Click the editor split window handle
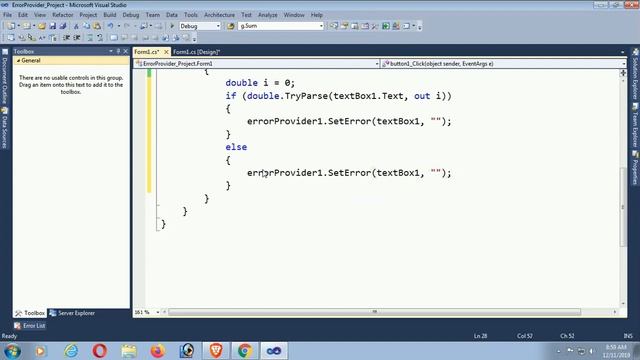 [623, 73]
